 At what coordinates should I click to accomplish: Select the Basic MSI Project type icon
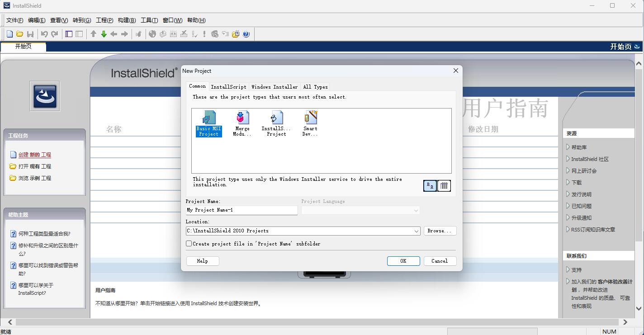pos(208,123)
